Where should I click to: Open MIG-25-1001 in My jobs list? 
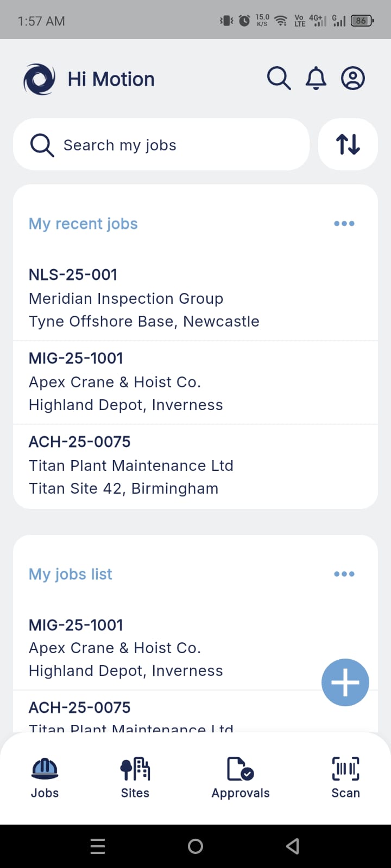tap(126, 648)
